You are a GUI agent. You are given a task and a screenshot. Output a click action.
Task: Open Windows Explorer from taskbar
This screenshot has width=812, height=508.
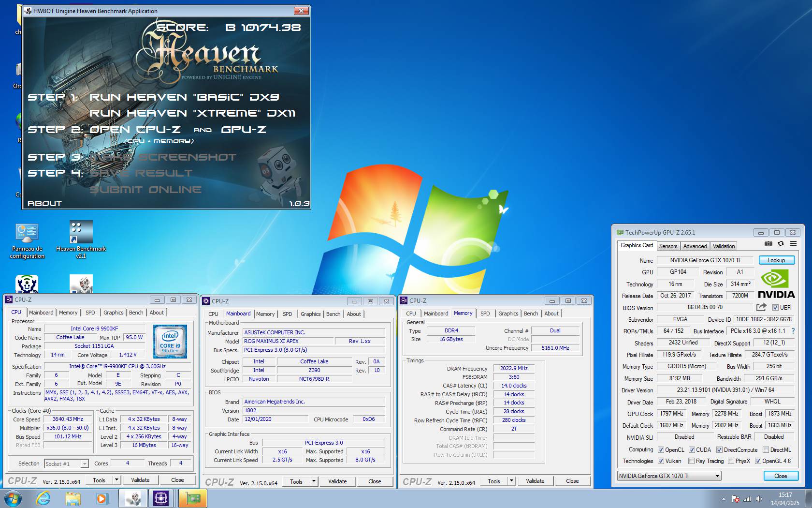pyautogui.click(x=73, y=498)
